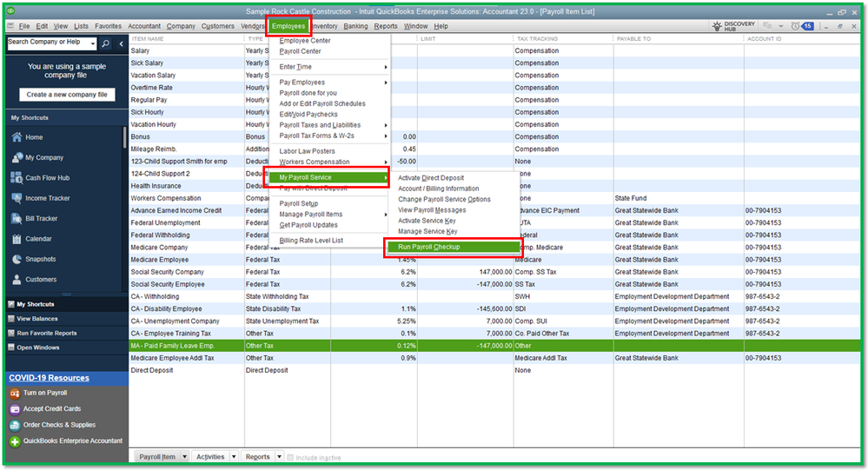Open Reports dropdown arrow at bottom
Image resolution: width=868 pixels, height=470 pixels.
[x=279, y=457]
